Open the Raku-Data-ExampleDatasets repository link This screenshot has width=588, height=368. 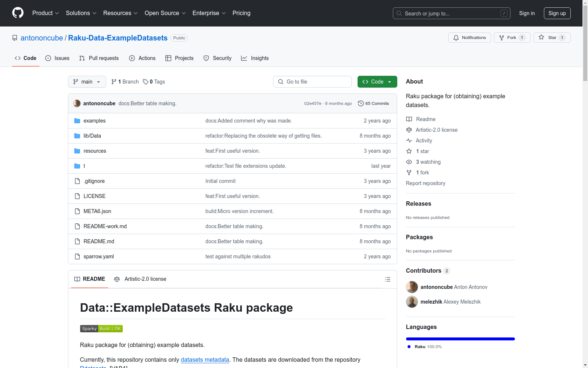pyautogui.click(x=118, y=38)
